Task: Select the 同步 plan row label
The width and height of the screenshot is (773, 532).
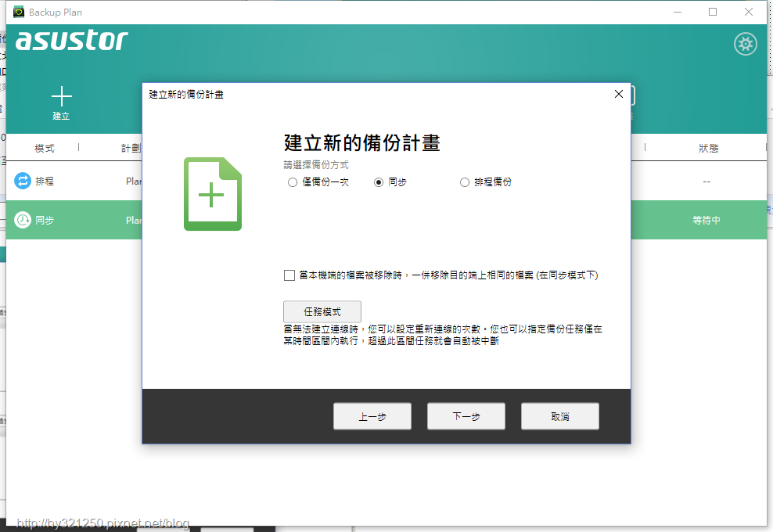Action: tap(45, 220)
